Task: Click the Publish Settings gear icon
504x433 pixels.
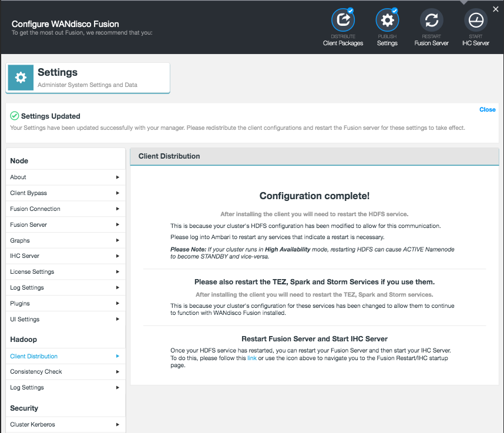Action: pyautogui.click(x=387, y=20)
